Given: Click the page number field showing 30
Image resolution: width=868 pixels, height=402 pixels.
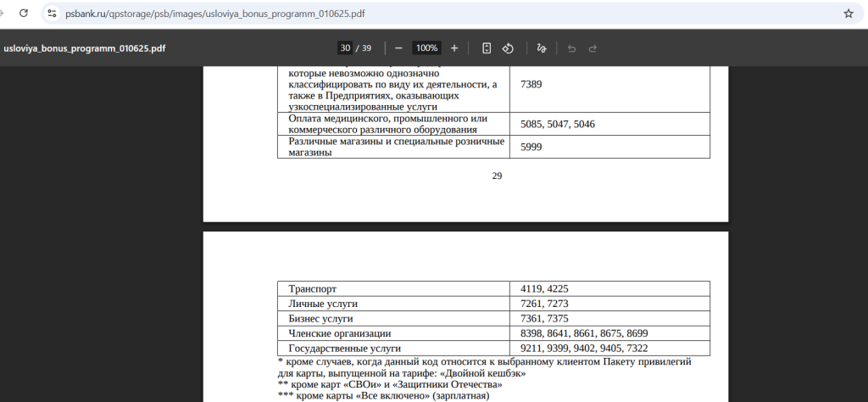Looking at the screenshot, I should (x=345, y=48).
